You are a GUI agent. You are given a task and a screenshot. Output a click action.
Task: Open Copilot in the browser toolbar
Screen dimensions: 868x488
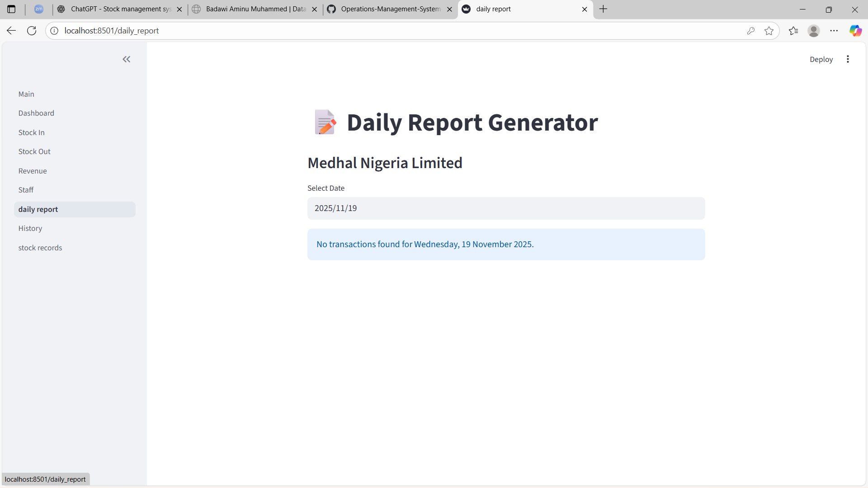(856, 30)
